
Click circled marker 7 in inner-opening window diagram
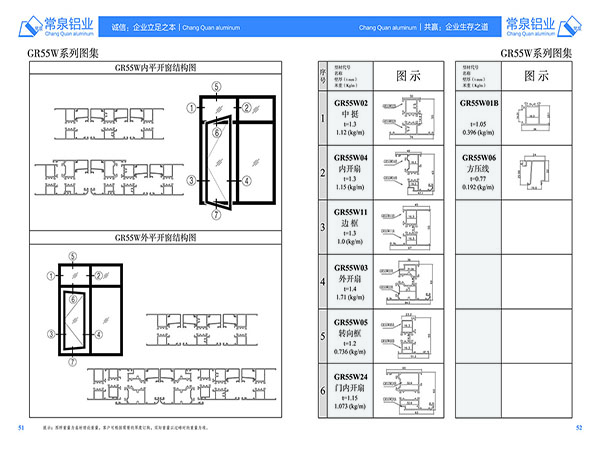click(x=216, y=214)
